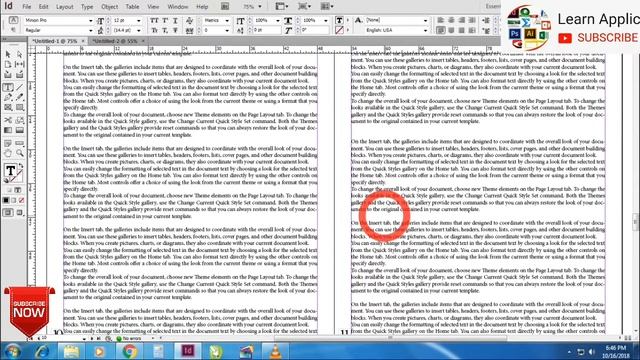The height and width of the screenshot is (360, 640).
Task: Click the SUBSCRIBE NOW red badge
Action: coord(29,311)
